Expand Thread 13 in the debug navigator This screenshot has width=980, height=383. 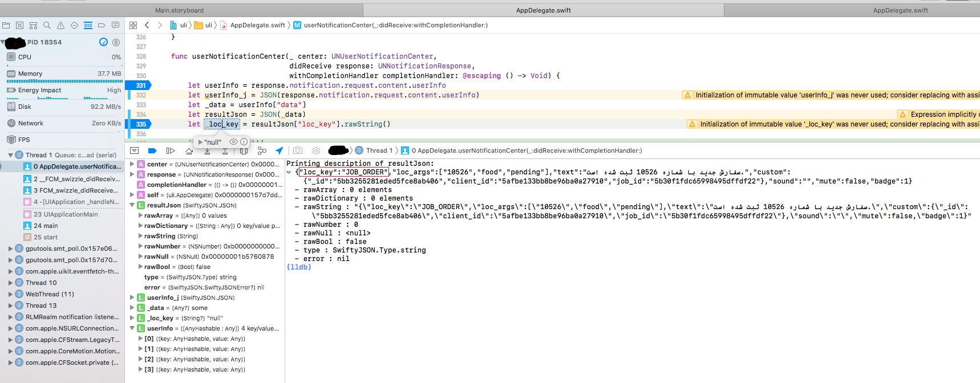pos(10,305)
